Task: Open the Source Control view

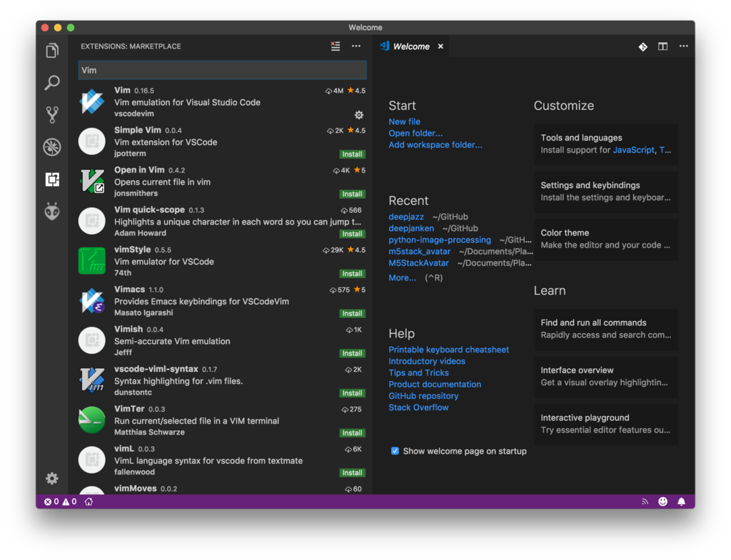Action: click(x=52, y=115)
